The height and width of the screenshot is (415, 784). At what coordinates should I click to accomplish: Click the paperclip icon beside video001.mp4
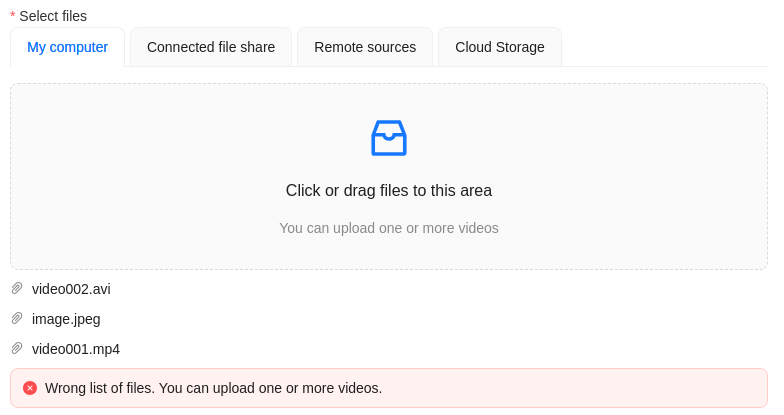(x=17, y=349)
